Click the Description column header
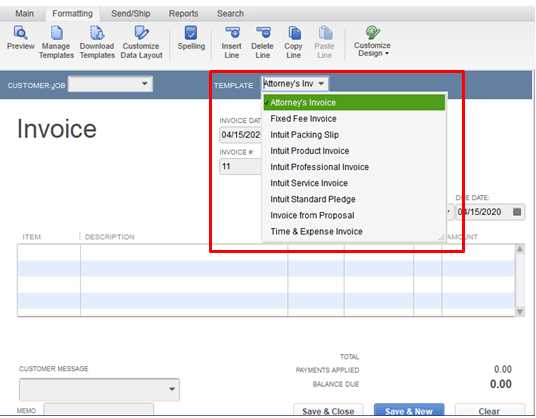Viewport: 536px width, 418px height. (109, 237)
